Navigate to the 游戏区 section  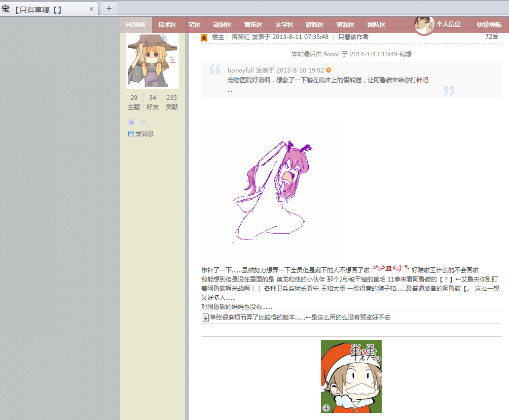[x=314, y=24]
